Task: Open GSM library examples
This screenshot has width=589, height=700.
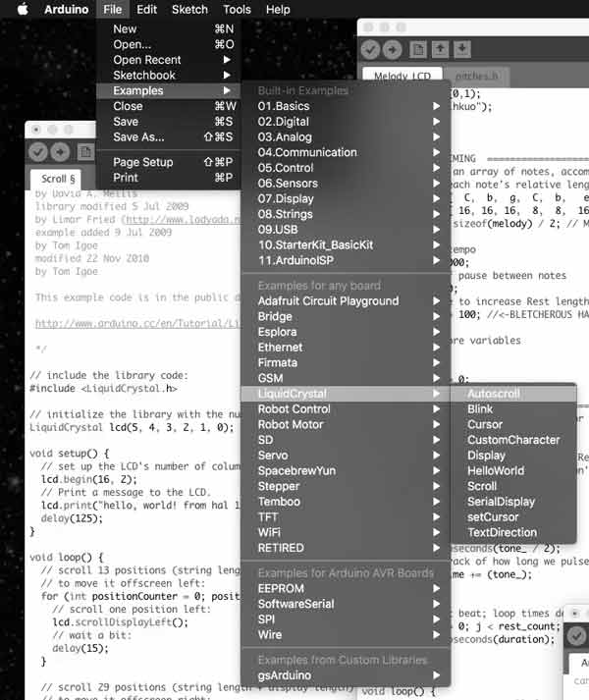Action: pos(346,378)
